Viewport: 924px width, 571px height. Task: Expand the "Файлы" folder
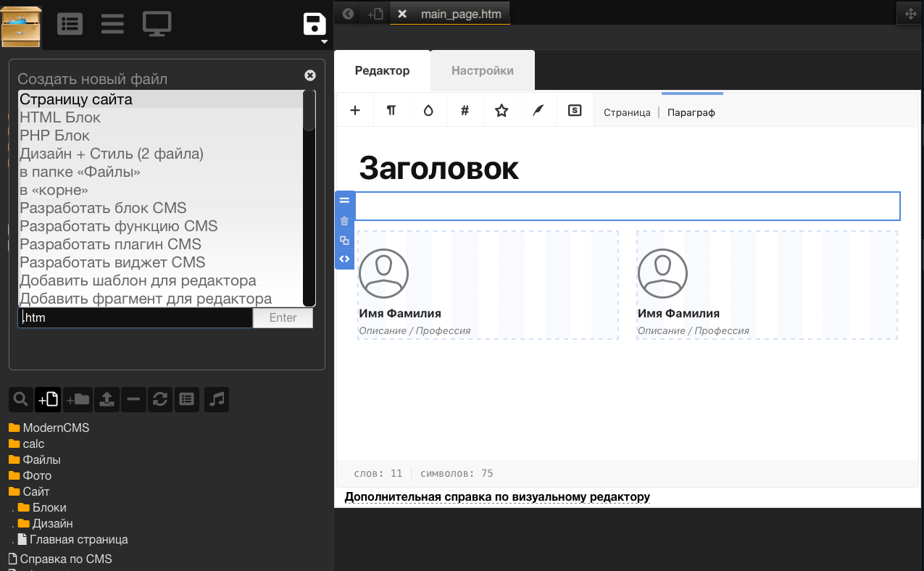(41, 459)
